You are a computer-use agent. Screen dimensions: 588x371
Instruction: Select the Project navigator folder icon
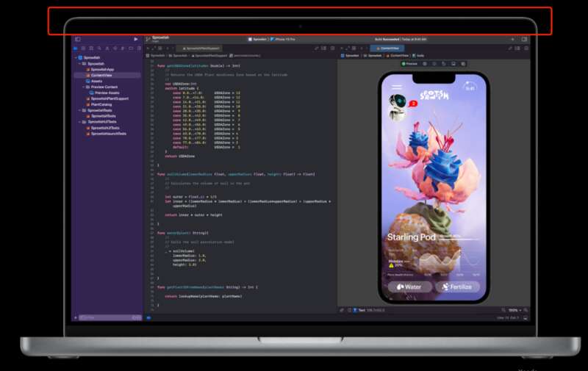point(76,48)
